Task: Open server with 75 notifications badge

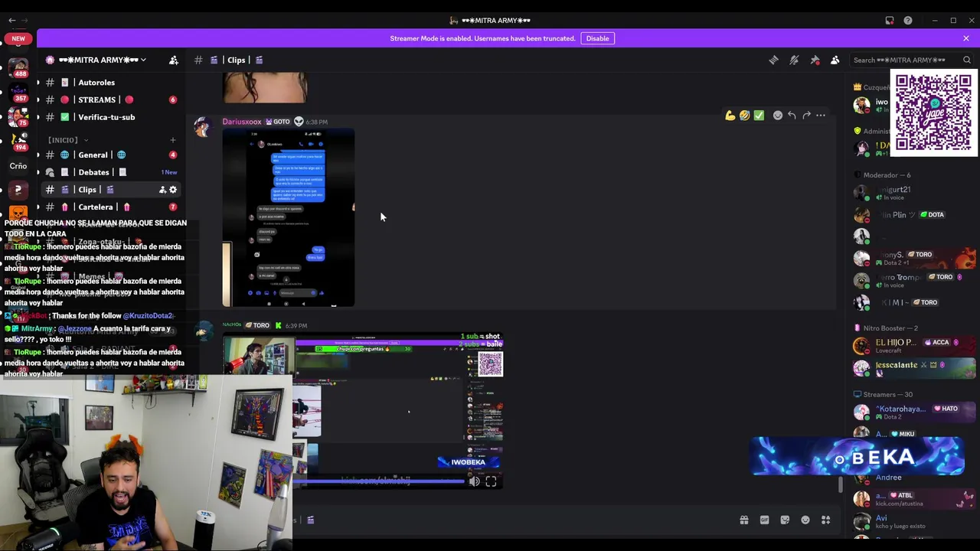Action: pos(18,117)
